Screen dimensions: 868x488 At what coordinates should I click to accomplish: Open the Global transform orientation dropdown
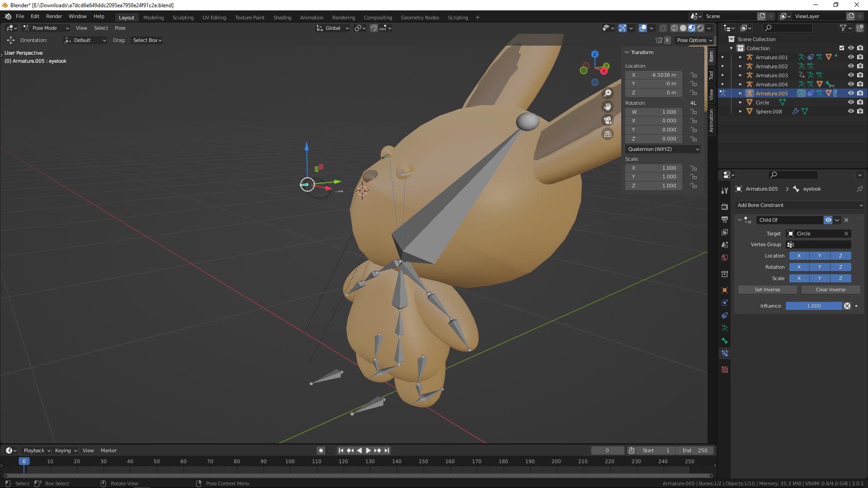[x=333, y=28]
